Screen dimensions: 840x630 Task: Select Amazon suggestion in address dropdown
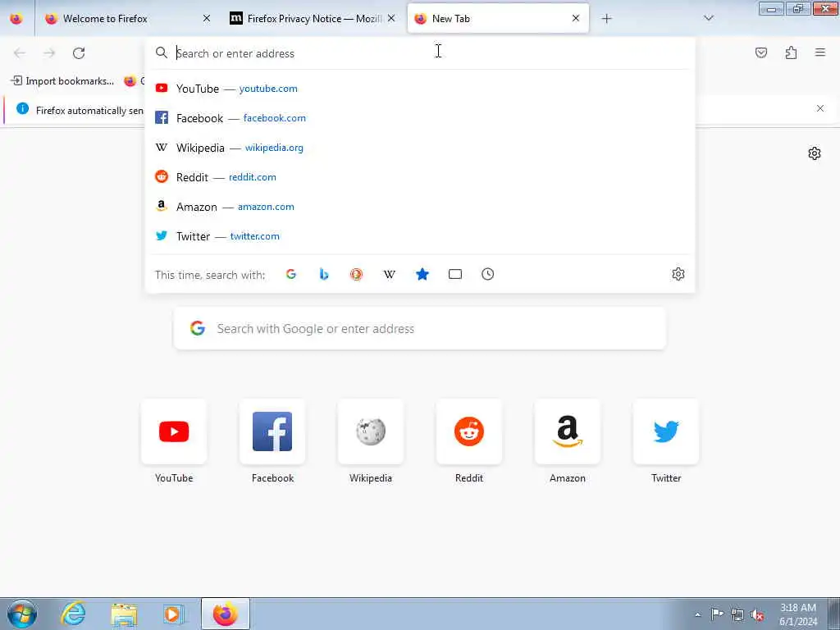419,206
